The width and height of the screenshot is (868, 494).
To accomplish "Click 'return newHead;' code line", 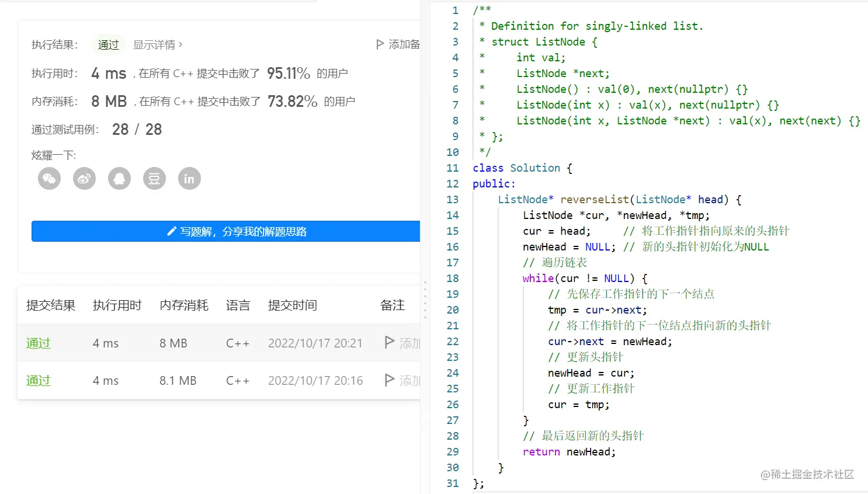I will pos(570,452).
